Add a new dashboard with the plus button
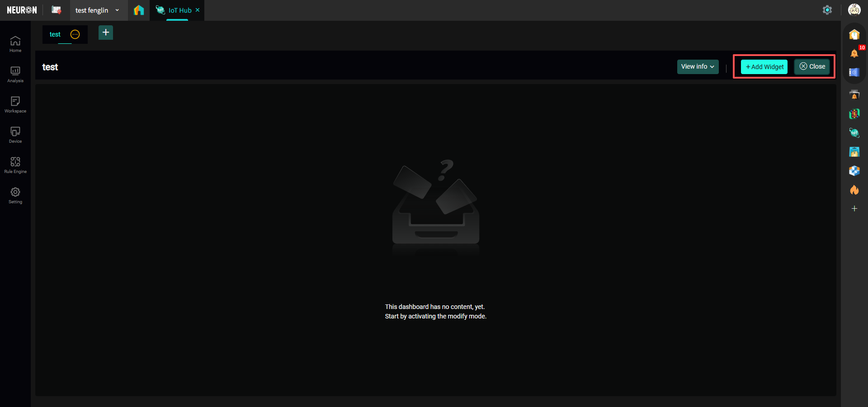Viewport: 868px width, 407px height. coord(106,33)
